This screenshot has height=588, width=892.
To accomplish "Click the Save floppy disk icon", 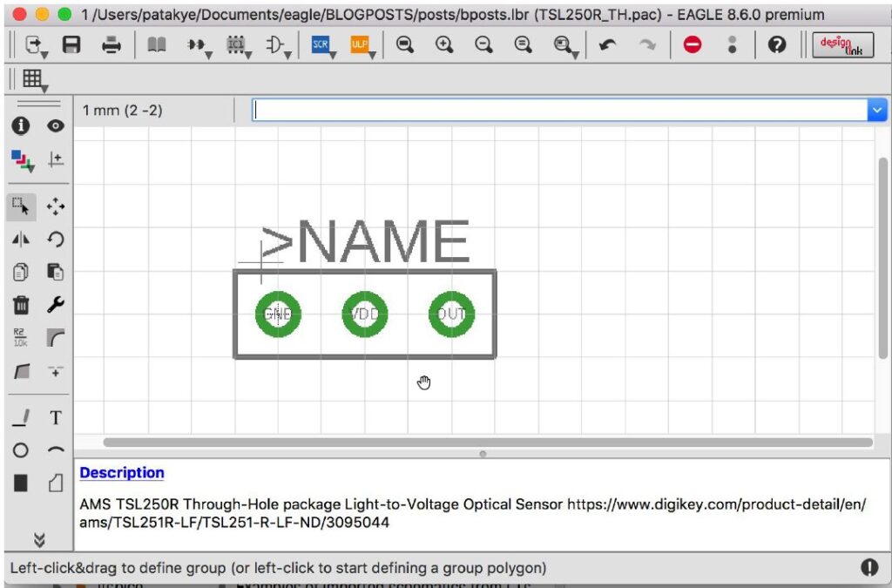I will [x=71, y=44].
